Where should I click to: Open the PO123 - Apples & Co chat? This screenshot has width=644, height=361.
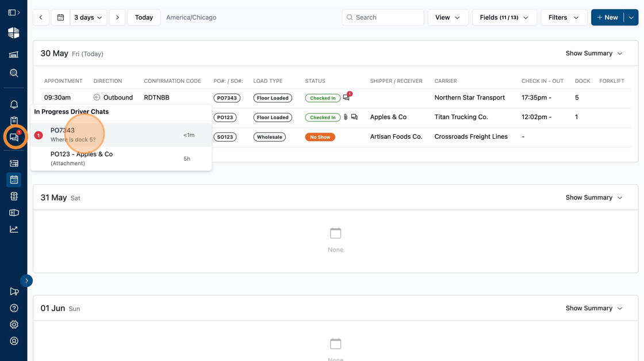click(x=121, y=158)
